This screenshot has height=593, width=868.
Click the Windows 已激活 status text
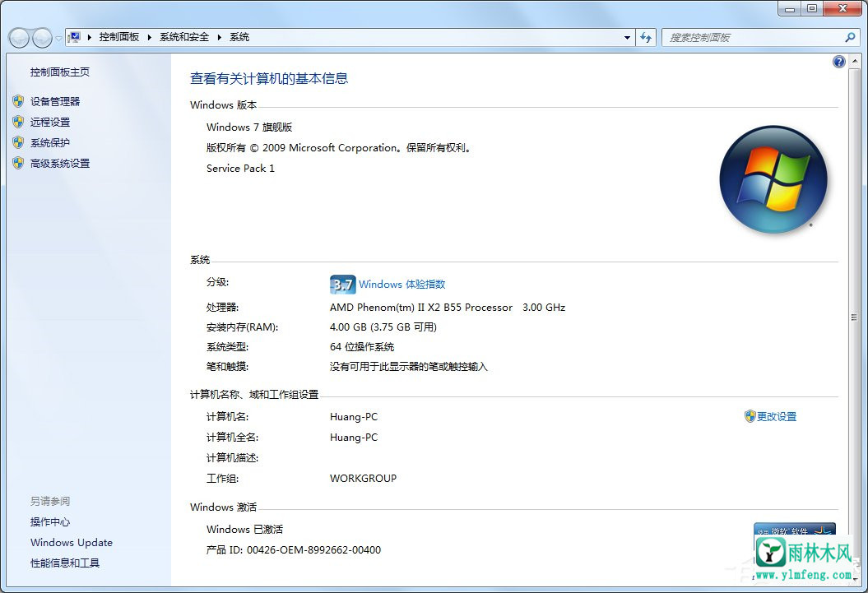(244, 530)
